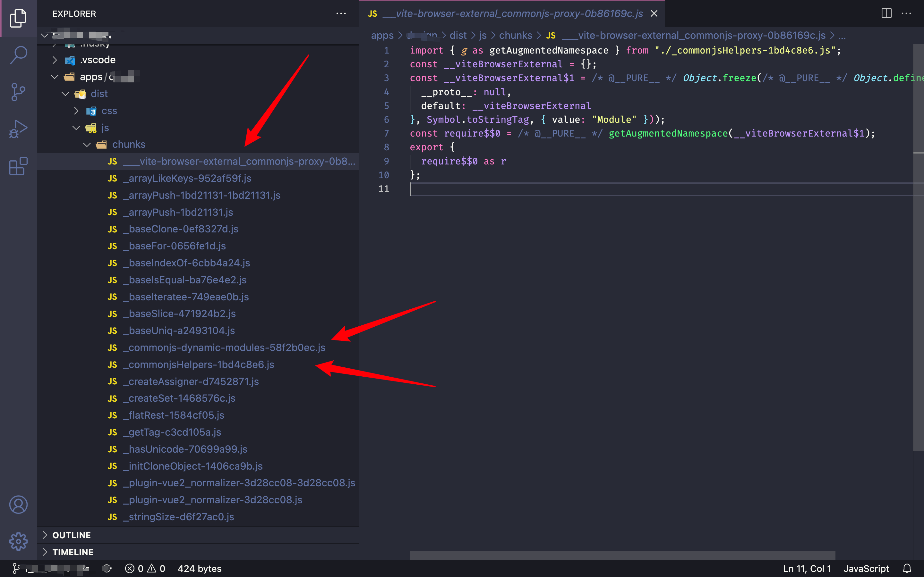Select the vite-browser-external editor tab

(x=512, y=14)
